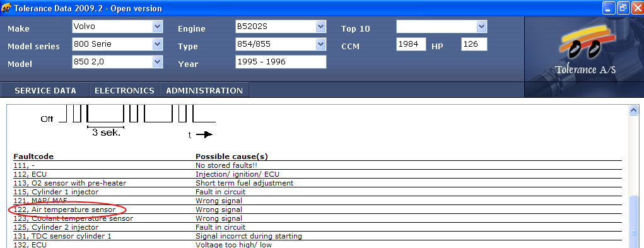The height and width of the screenshot is (248, 644).
Task: Select the ADMINISTRATION tab
Action: pos(204,91)
